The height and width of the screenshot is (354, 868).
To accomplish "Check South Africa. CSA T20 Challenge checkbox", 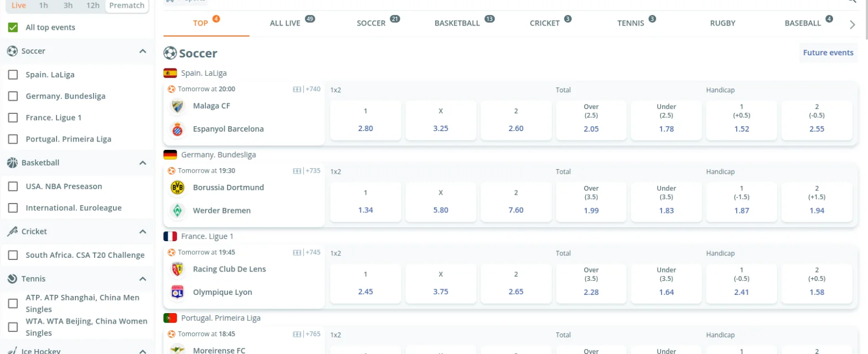I will (x=13, y=255).
